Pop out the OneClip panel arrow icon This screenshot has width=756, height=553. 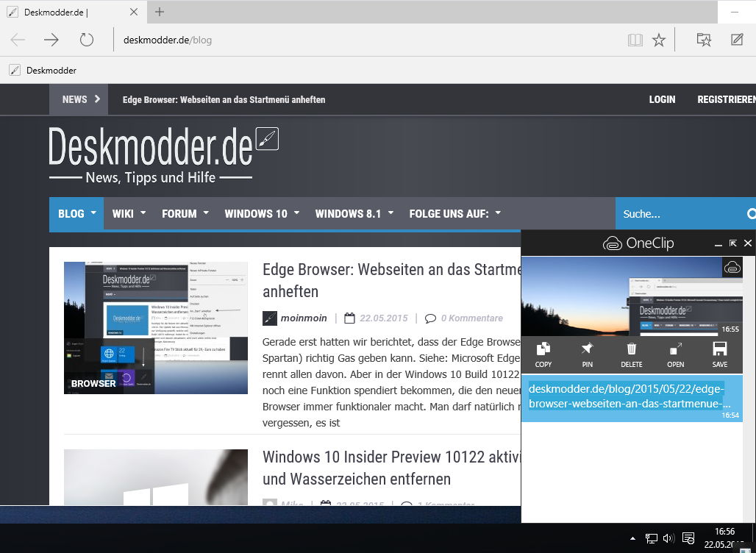click(x=733, y=243)
